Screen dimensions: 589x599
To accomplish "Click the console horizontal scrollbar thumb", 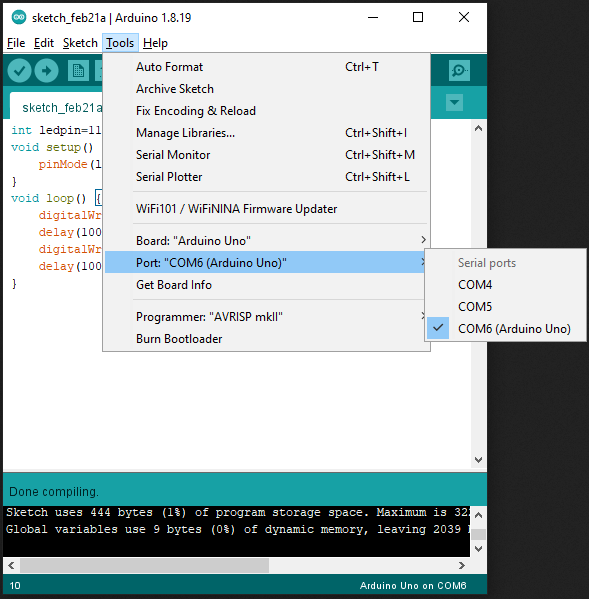I will (x=144, y=565).
